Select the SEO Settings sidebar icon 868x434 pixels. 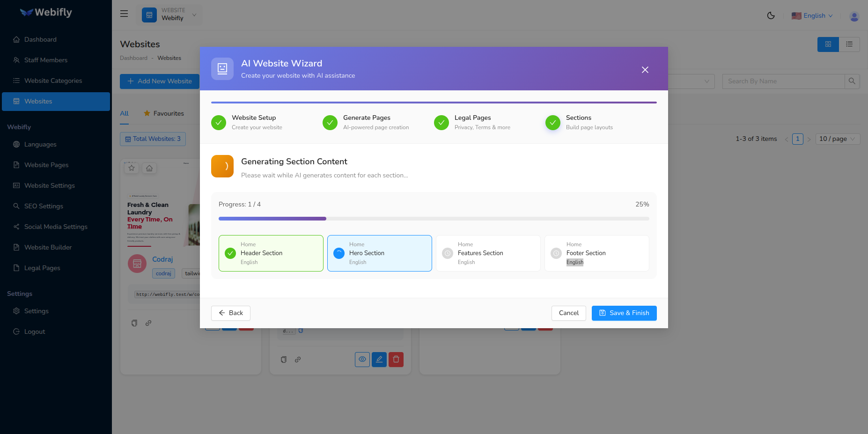pos(16,206)
